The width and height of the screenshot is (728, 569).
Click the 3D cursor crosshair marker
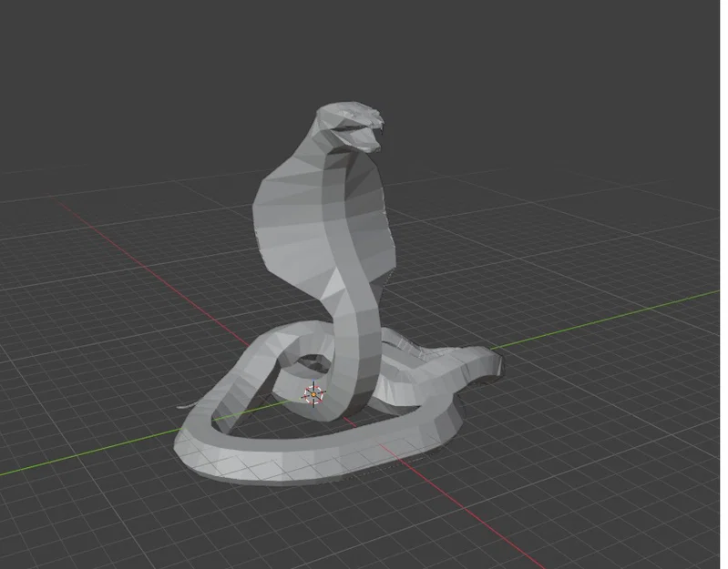(313, 394)
